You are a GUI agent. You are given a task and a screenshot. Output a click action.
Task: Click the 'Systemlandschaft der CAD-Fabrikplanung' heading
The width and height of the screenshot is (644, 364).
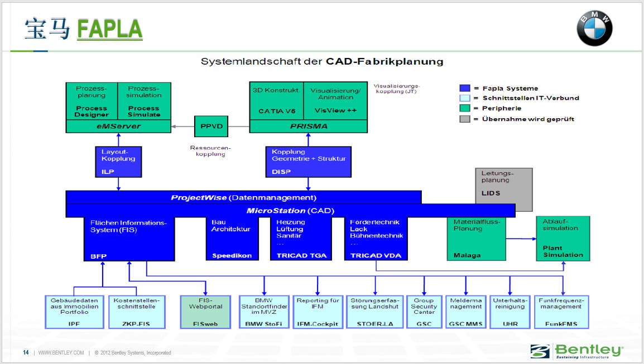click(322, 61)
